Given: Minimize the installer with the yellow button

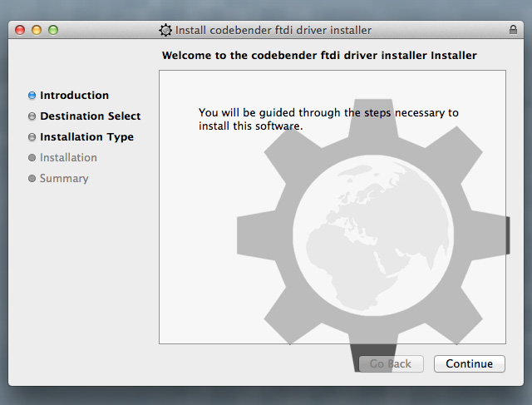Looking at the screenshot, I should 37,30.
